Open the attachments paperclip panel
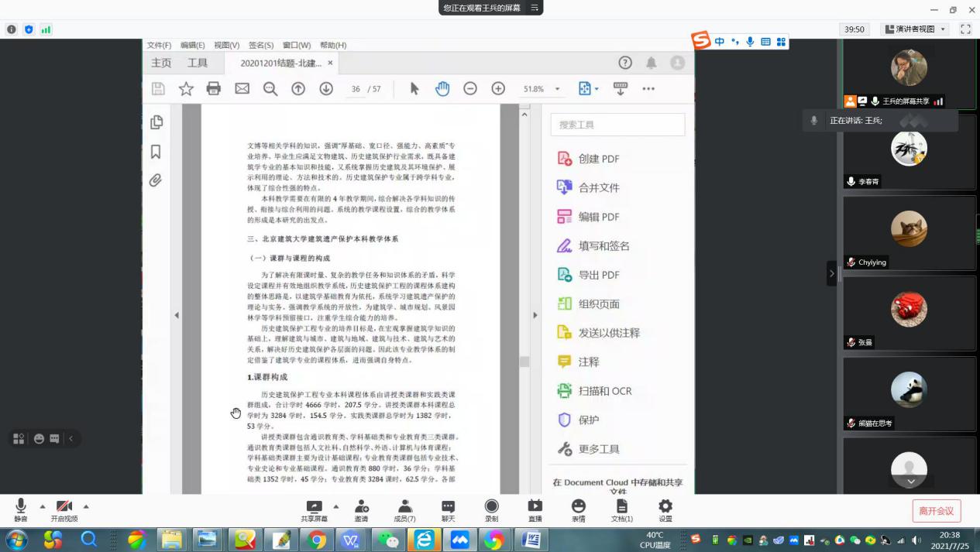This screenshot has width=980, height=552. click(156, 180)
